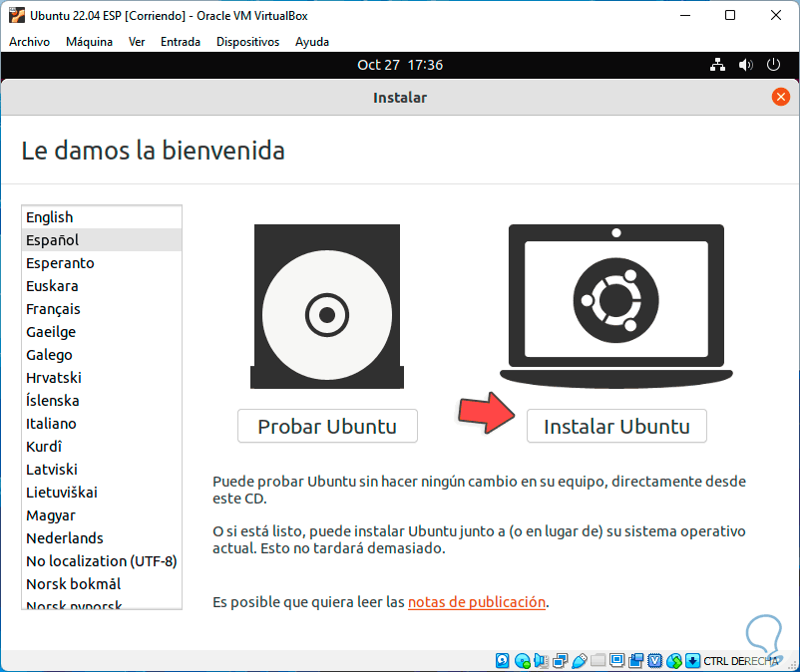This screenshot has width=800, height=672.
Task: Click the CD disc illustration
Action: click(x=327, y=306)
